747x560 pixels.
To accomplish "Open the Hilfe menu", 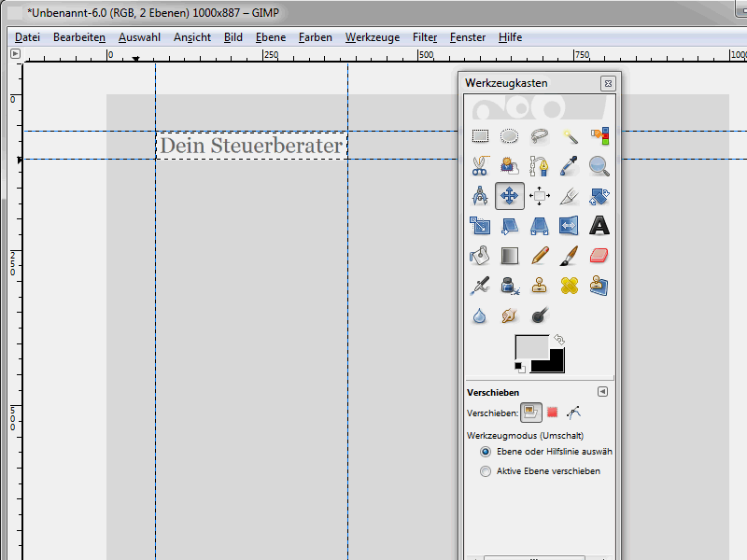I will pos(510,37).
